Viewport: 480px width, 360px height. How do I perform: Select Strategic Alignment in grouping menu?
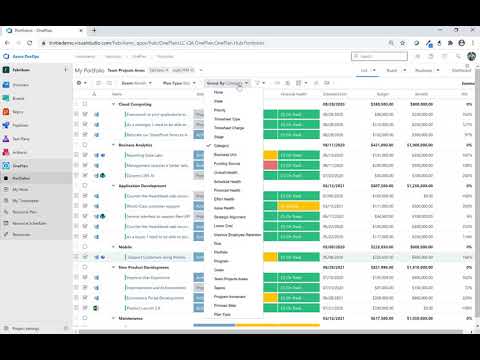230,217
